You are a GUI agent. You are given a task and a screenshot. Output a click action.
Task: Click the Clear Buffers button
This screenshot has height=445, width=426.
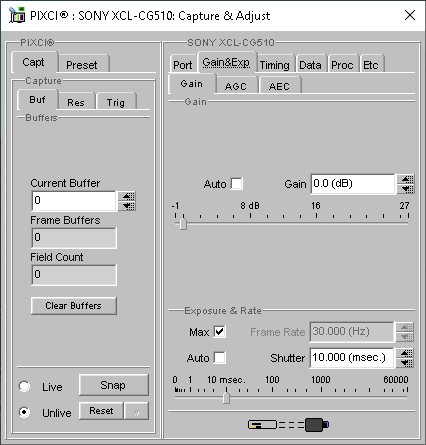74,306
